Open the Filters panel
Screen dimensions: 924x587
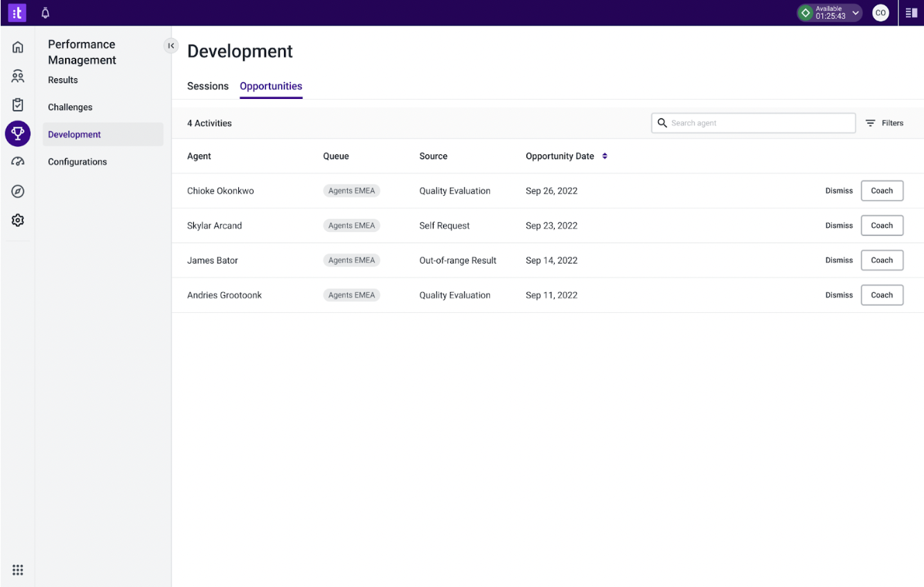pos(885,123)
